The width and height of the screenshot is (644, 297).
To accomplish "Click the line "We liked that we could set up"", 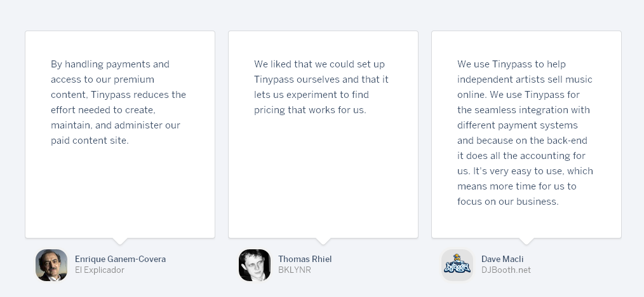I will [x=319, y=64].
